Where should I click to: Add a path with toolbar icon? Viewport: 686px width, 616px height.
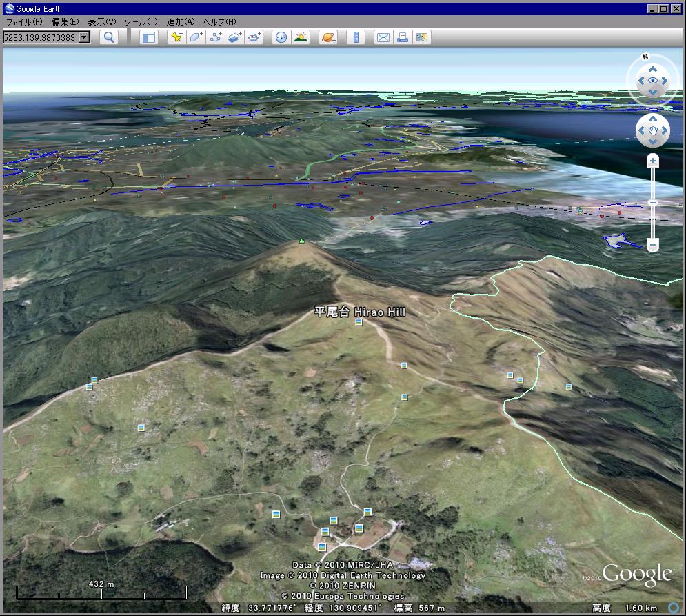216,37
